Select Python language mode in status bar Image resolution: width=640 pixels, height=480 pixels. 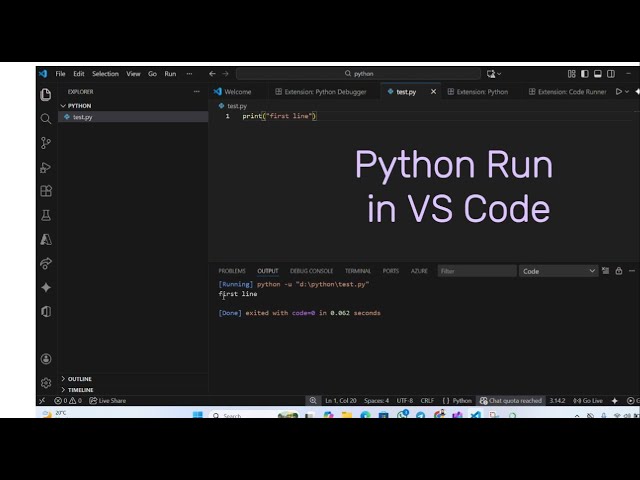pos(462,401)
